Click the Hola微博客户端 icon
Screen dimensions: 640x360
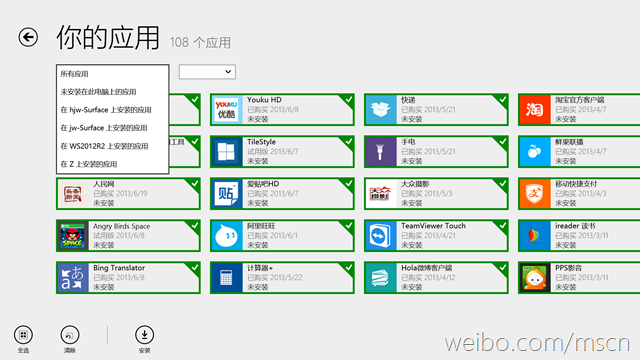point(380,278)
